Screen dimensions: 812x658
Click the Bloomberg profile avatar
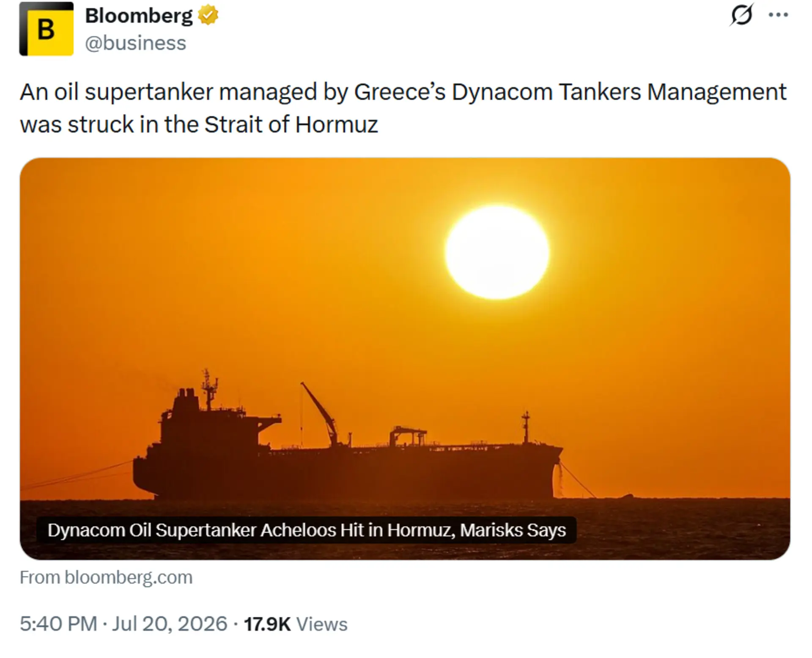47,29
